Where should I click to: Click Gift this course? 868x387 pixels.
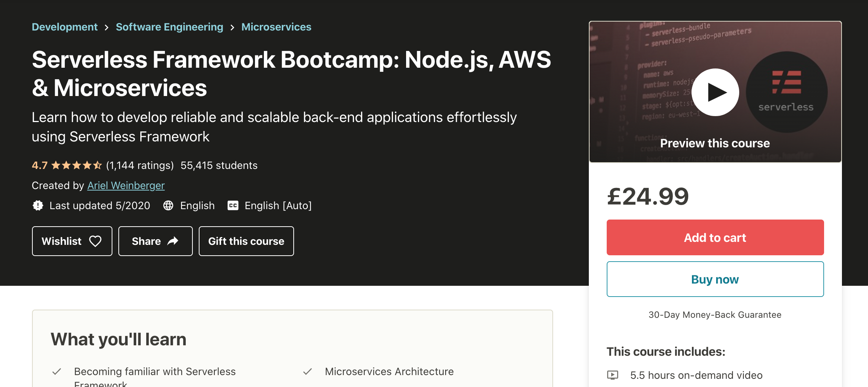(x=246, y=241)
